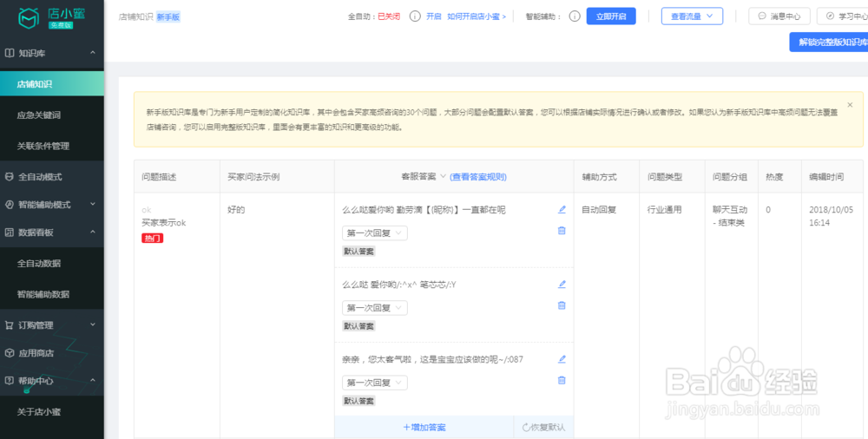
Task: Collapse the 数据看板 sidebar section
Action: (93, 232)
